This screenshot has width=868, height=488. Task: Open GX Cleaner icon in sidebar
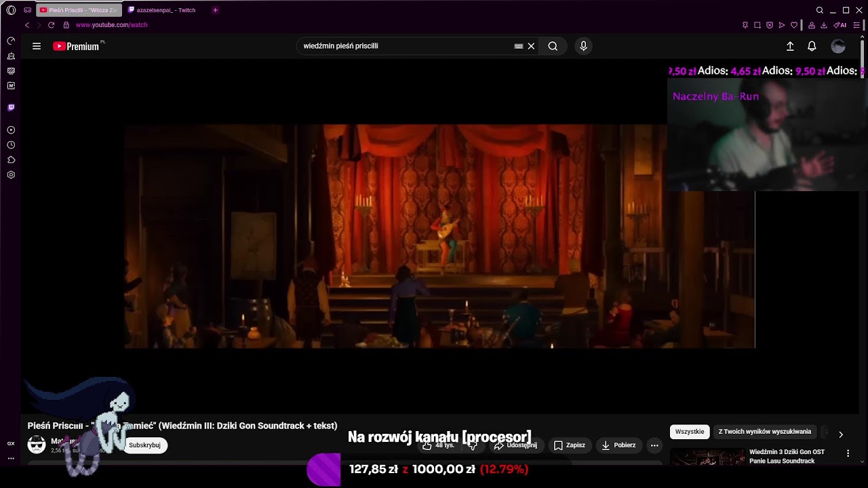tap(11, 56)
